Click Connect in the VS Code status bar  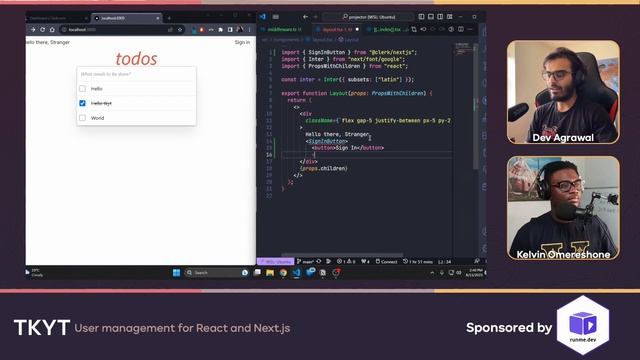click(x=386, y=262)
